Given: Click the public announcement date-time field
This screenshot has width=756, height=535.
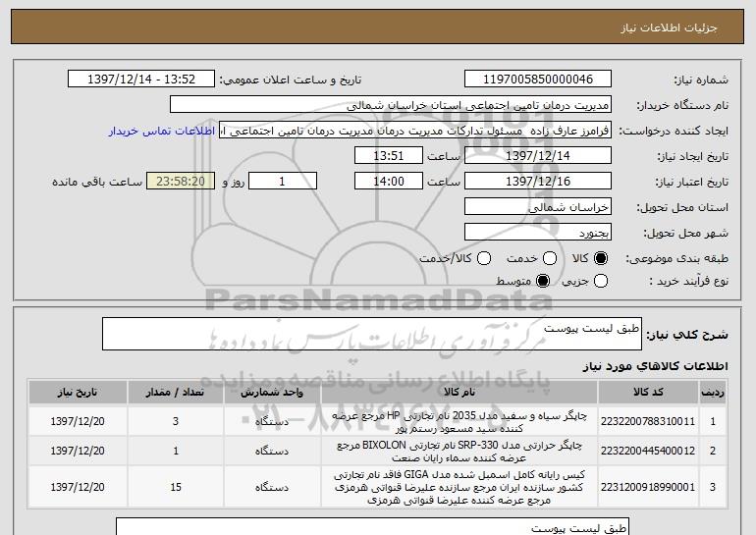Looking at the screenshot, I should 141,80.
